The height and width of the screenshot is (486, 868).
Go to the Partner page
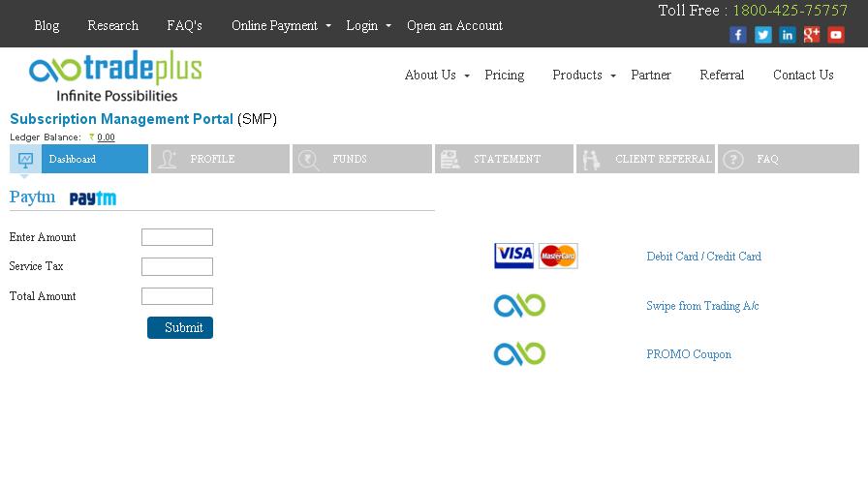click(650, 75)
